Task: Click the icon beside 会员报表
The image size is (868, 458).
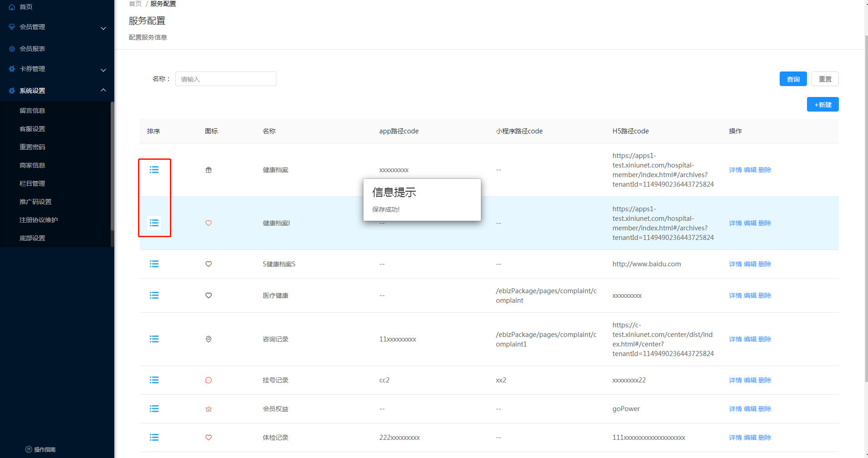Action: (12, 49)
